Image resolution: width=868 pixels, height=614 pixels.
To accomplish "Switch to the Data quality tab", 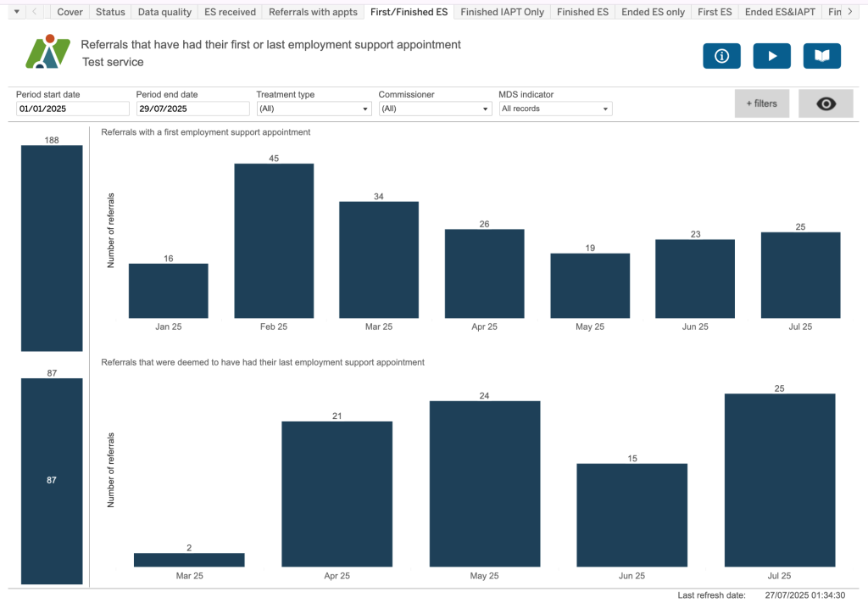I will coord(164,12).
